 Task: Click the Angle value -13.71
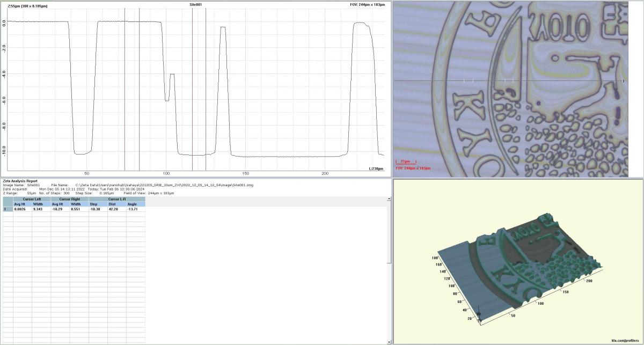click(135, 209)
